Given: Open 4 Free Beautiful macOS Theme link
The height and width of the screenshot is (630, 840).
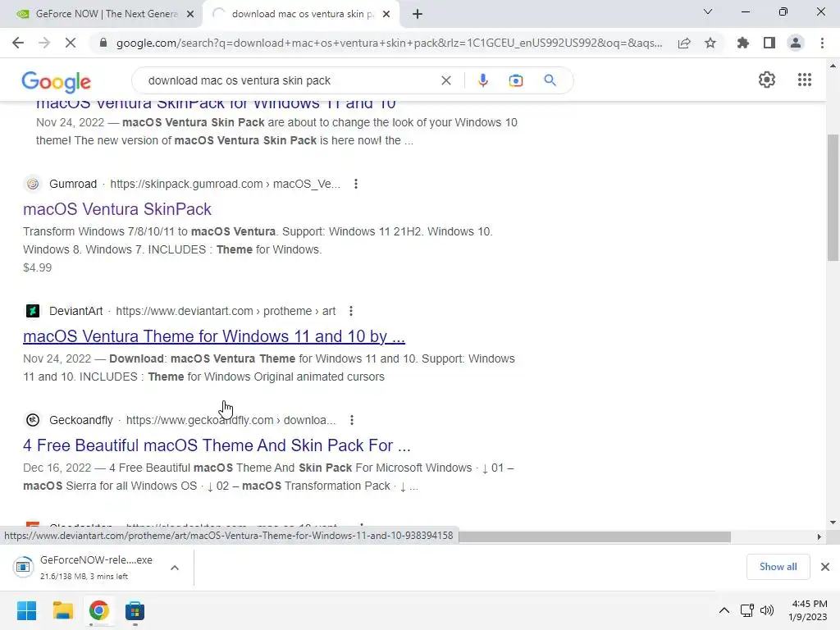Looking at the screenshot, I should [217, 445].
